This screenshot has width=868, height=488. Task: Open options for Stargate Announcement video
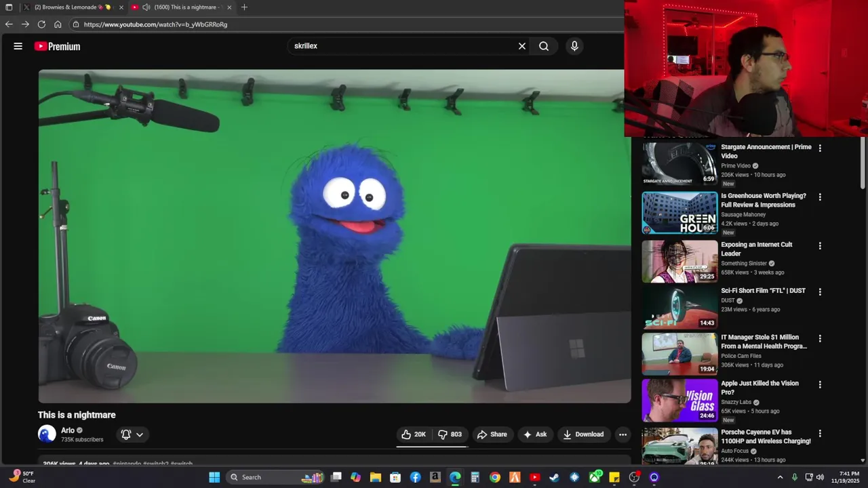coord(820,148)
